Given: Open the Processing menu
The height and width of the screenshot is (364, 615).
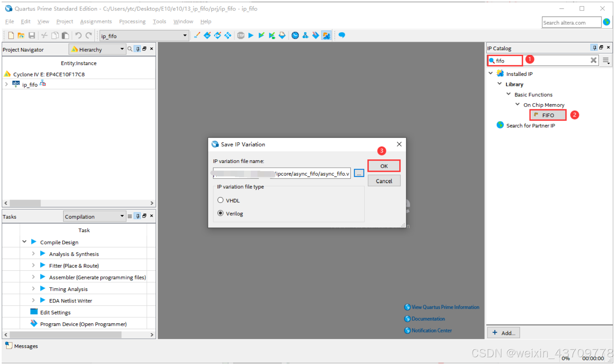Looking at the screenshot, I should (x=132, y=21).
